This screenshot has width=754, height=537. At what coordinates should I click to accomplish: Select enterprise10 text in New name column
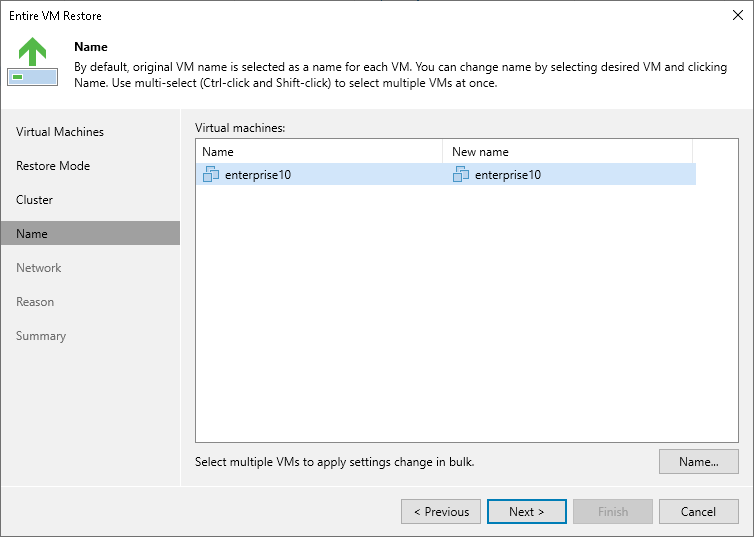[x=508, y=175]
